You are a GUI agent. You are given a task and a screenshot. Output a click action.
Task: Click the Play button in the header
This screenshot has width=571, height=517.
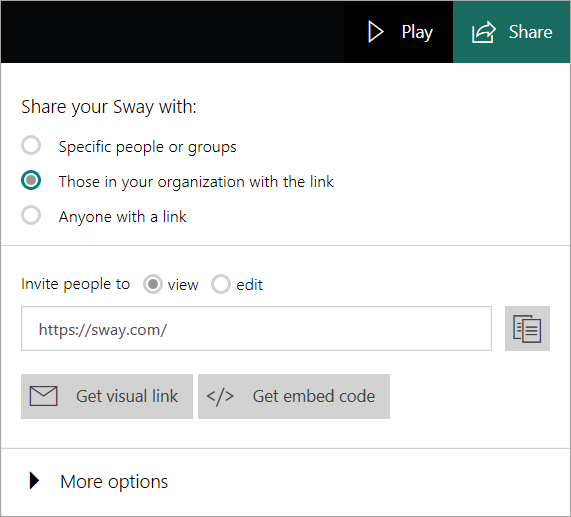399,32
